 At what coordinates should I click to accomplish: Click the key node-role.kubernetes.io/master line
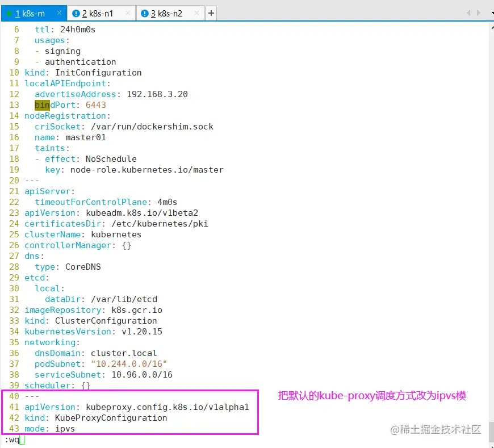[x=134, y=170]
